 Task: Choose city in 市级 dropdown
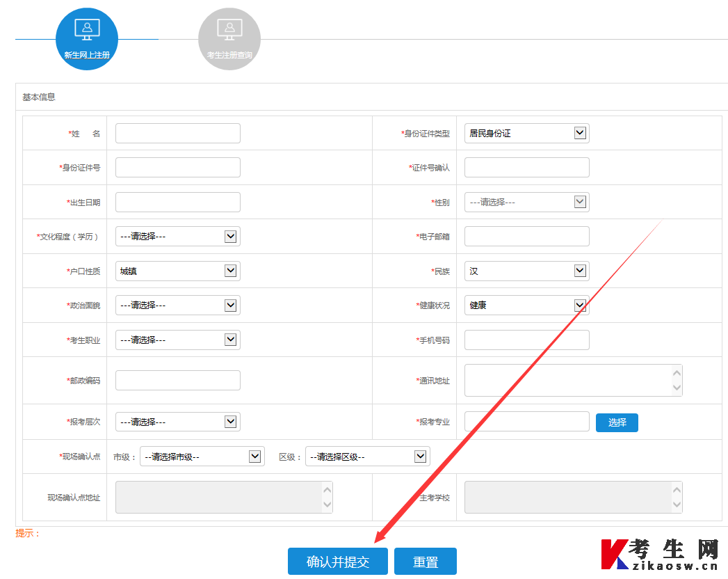[202, 457]
